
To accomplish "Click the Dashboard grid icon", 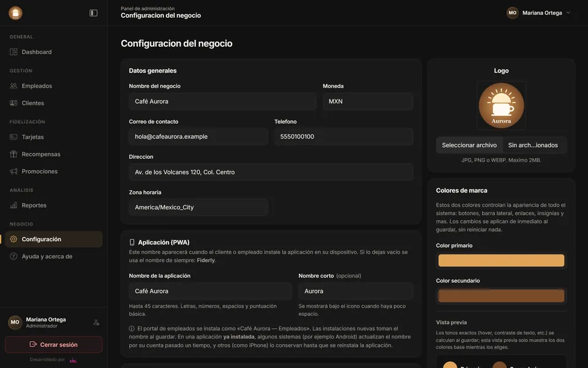I will (x=13, y=52).
